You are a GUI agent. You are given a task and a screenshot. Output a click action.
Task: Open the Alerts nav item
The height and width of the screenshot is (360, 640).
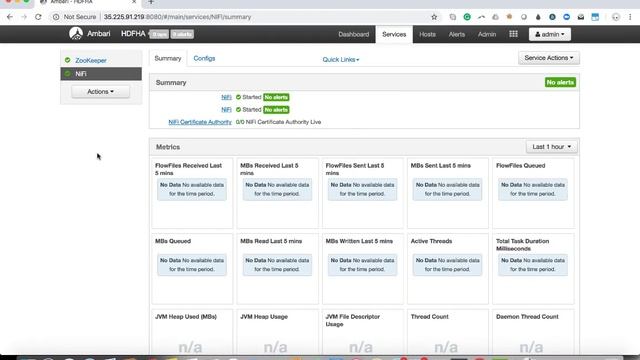(x=456, y=34)
